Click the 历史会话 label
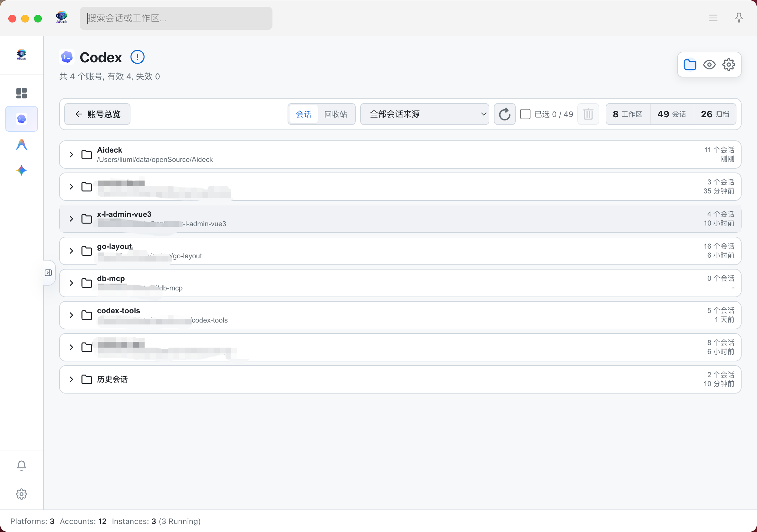 pyautogui.click(x=112, y=379)
